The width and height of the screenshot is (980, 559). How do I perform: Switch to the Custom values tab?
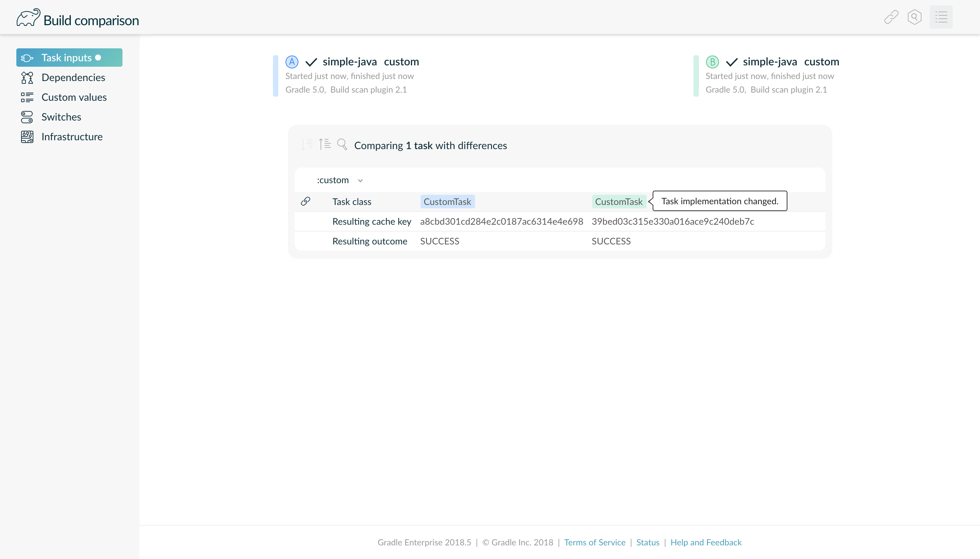[74, 97]
